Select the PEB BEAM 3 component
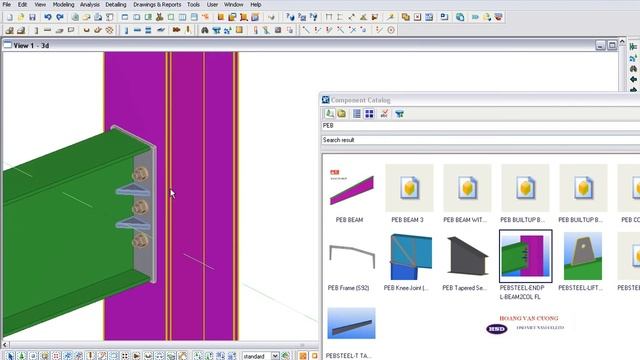Image resolution: width=640 pixels, height=360 pixels. (409, 188)
